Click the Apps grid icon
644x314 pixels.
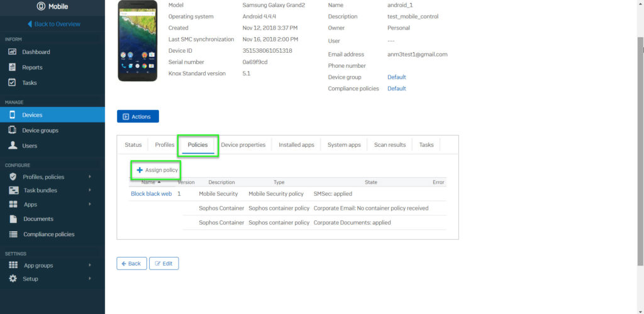click(x=13, y=204)
